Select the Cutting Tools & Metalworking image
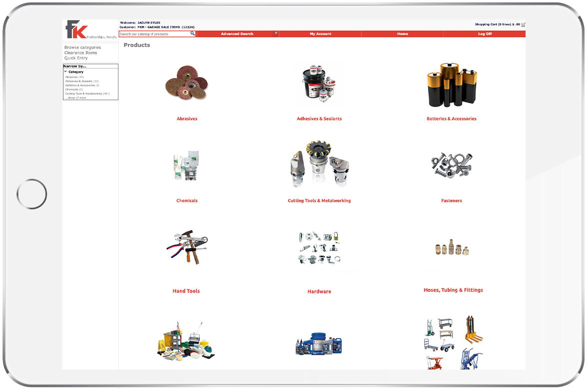The height and width of the screenshot is (389, 588). coord(319,164)
